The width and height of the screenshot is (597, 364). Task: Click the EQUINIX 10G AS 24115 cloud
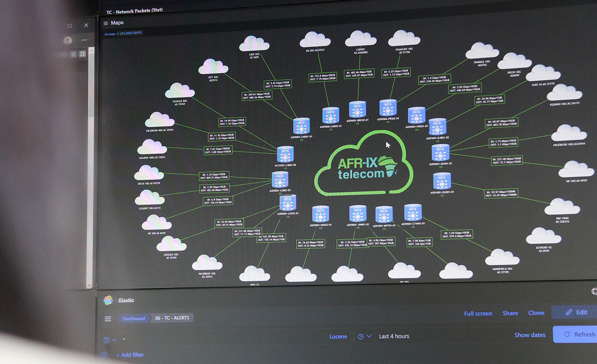tap(564, 92)
